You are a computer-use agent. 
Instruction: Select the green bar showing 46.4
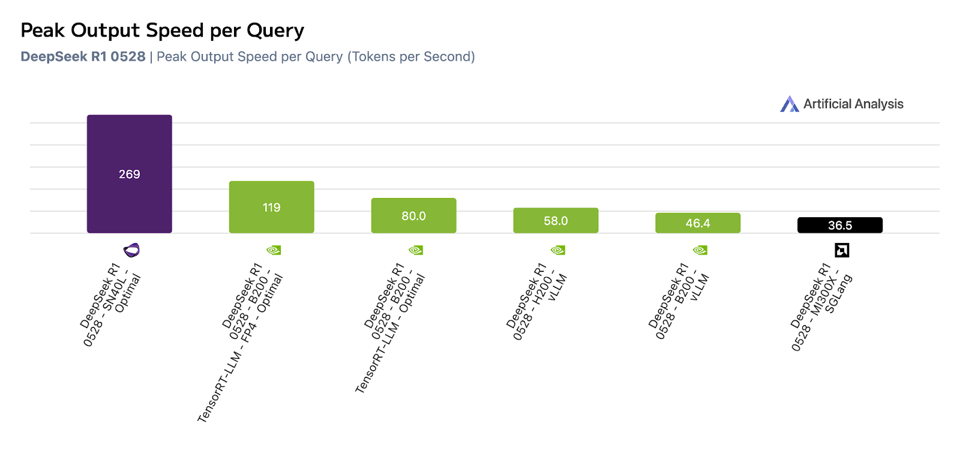click(x=697, y=223)
